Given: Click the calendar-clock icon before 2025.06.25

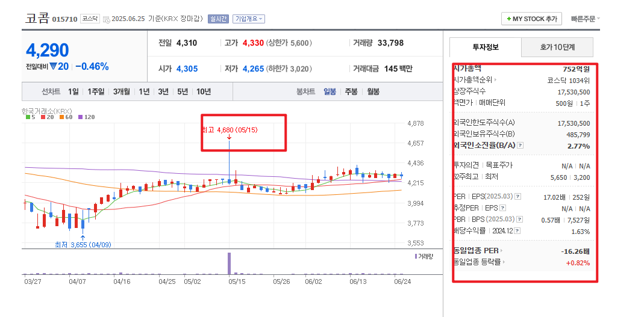Looking at the screenshot, I should pos(107,19).
